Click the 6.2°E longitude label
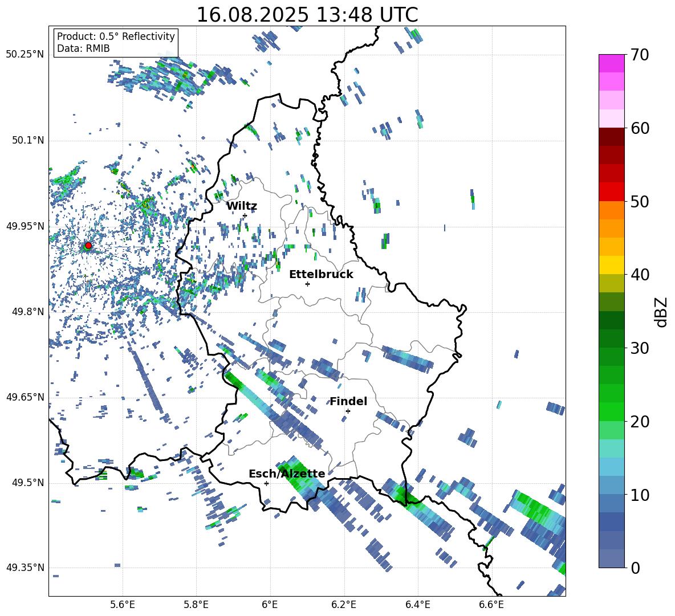675x616 pixels. [x=344, y=605]
